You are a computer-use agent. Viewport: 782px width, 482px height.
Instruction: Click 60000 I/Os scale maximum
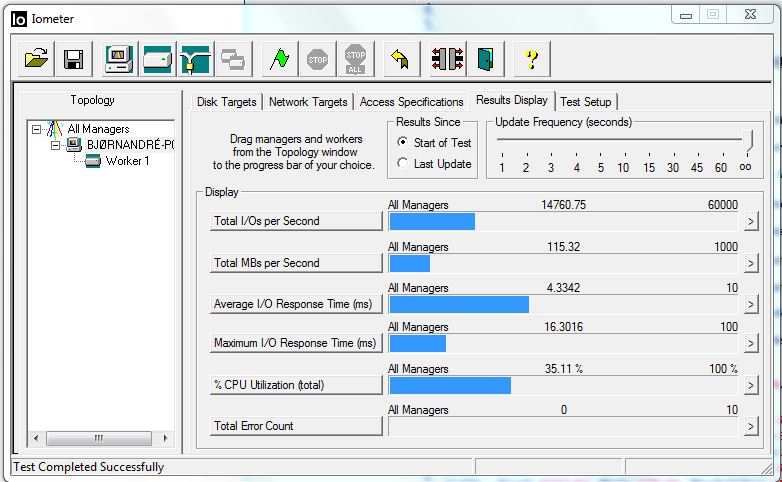(723, 205)
